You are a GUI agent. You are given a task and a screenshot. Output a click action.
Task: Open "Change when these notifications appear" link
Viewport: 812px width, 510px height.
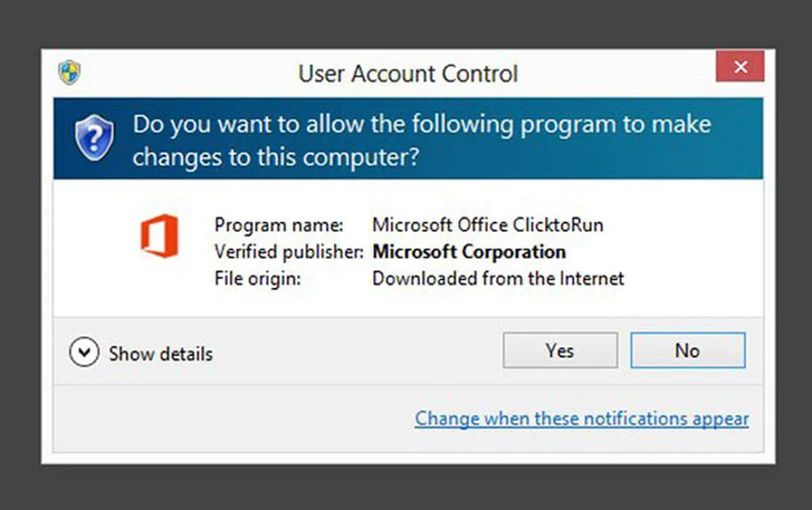tap(581, 419)
